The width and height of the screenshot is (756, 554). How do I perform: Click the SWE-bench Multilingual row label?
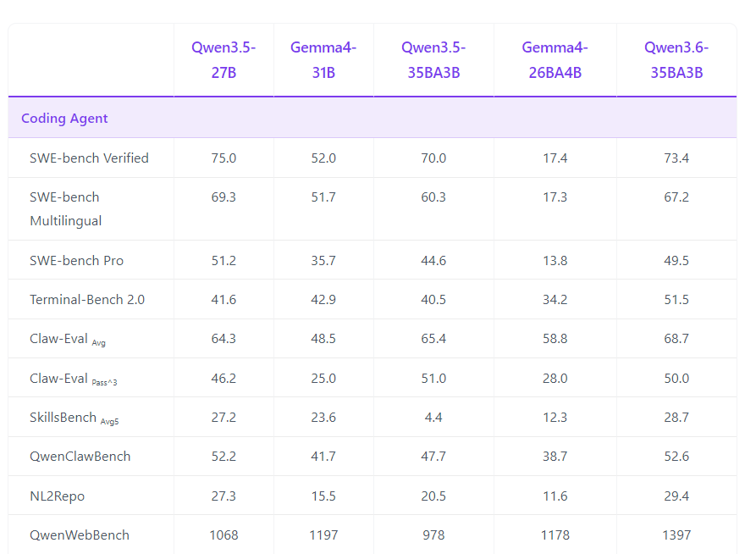[65, 209]
